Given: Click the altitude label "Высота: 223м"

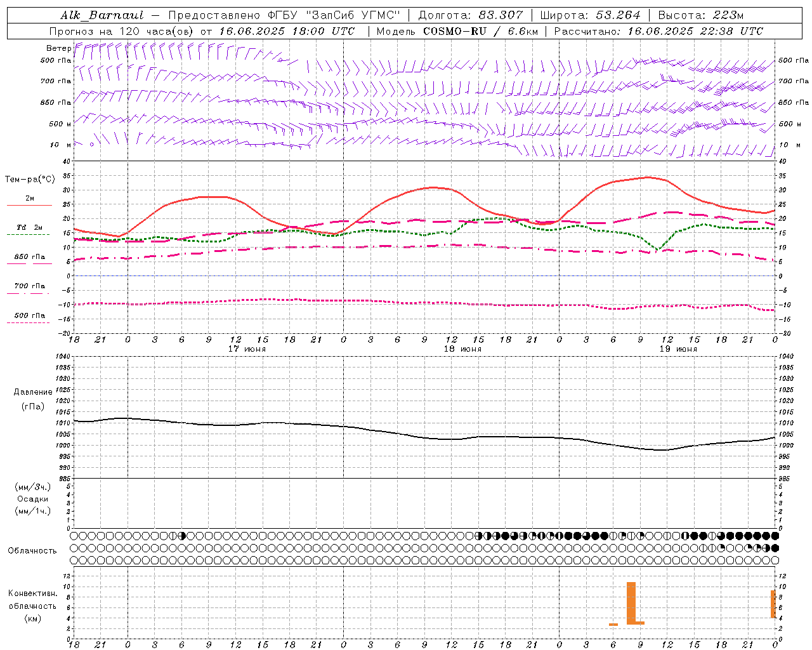Looking at the screenshot, I should pos(701,15).
